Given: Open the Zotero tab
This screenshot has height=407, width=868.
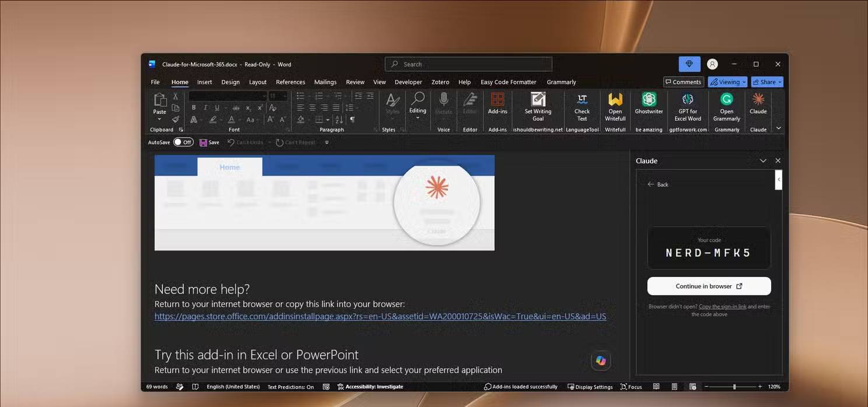Looking at the screenshot, I should (440, 82).
